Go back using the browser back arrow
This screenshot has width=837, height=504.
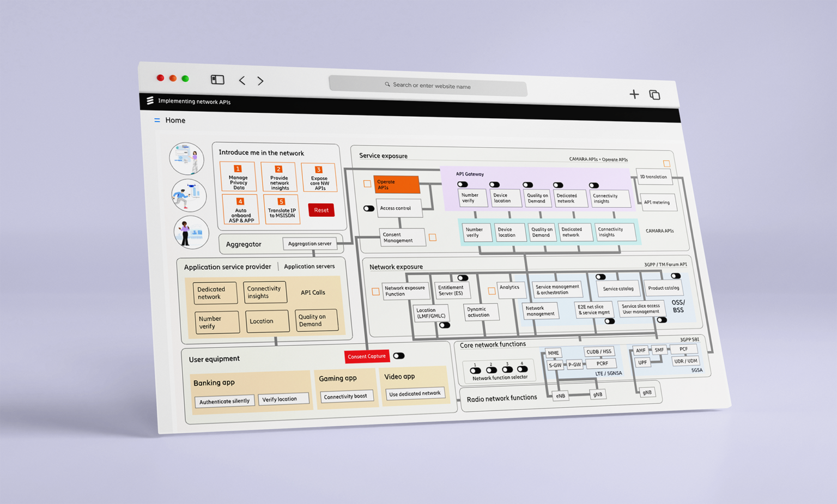pyautogui.click(x=242, y=81)
